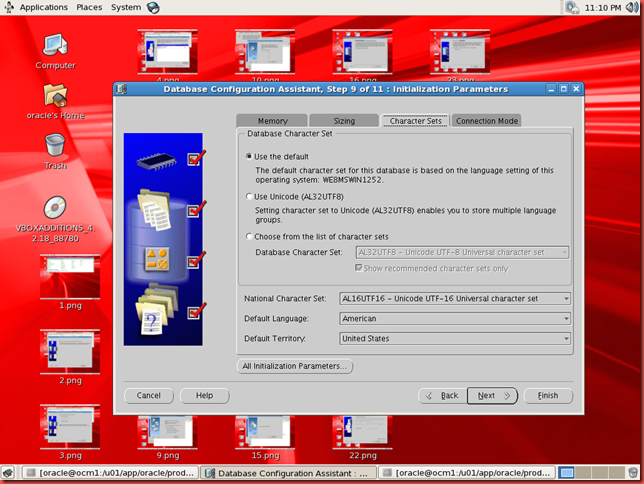
Task: Click the red checkmark box beside memory chip
Action: point(194,159)
